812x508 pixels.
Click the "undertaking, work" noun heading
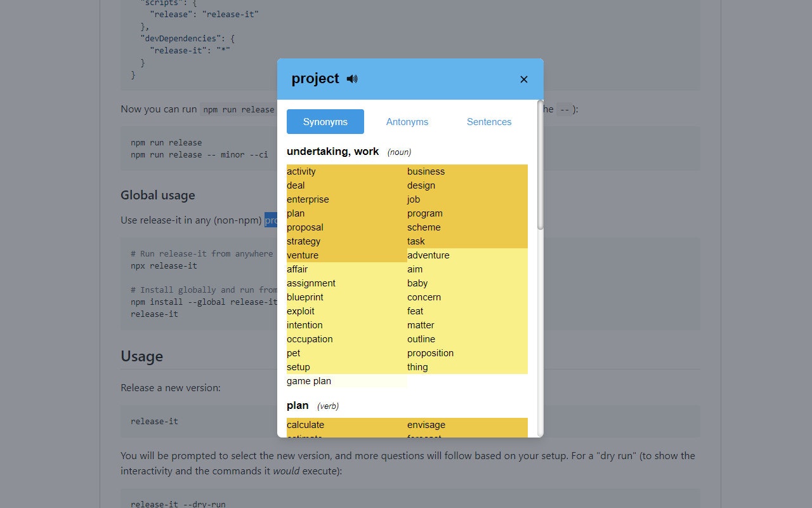point(332,151)
